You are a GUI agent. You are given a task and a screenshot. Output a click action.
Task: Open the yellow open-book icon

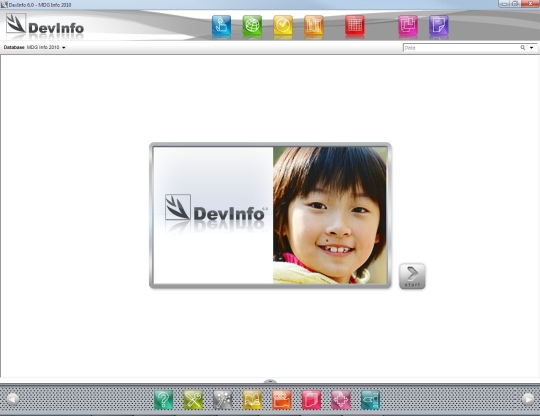tap(252, 400)
